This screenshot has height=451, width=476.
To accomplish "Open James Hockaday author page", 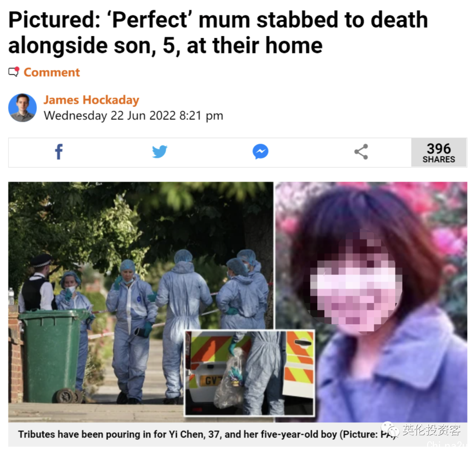I will (91, 100).
